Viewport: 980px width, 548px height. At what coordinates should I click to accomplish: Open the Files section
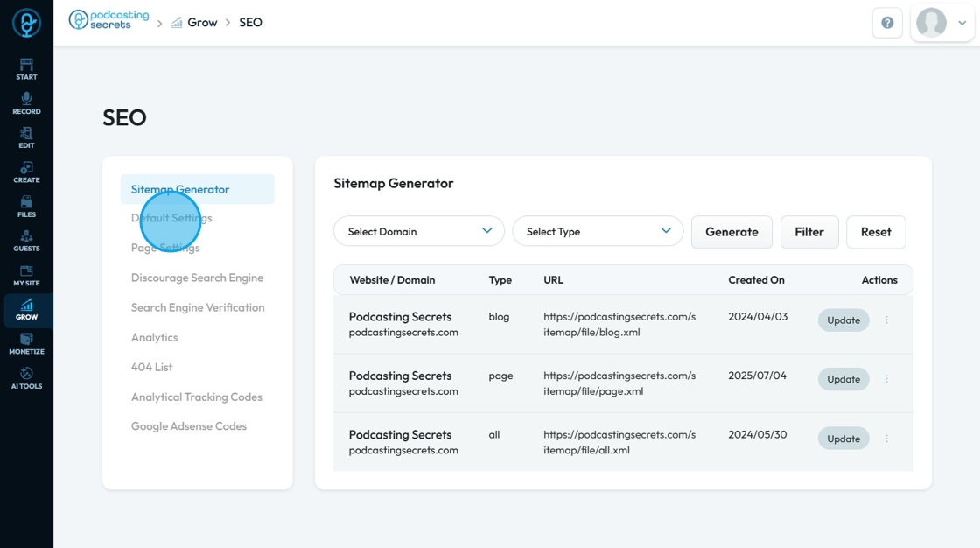[x=26, y=207]
